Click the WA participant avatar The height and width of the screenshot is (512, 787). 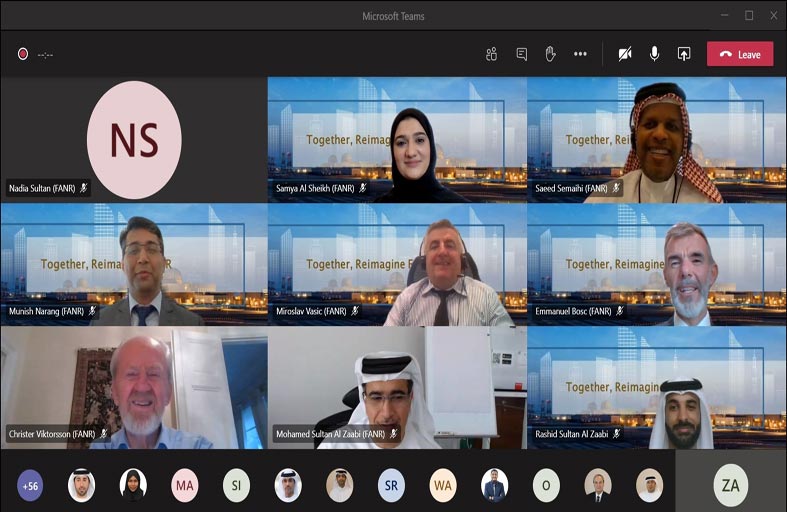[443, 485]
